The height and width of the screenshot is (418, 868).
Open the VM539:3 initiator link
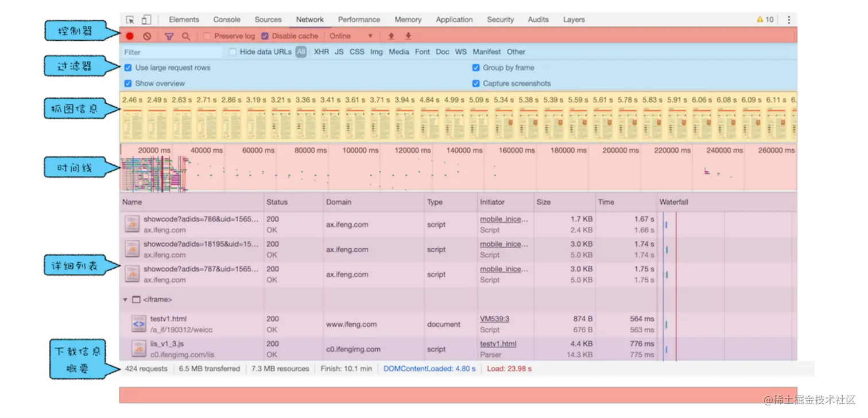(495, 319)
